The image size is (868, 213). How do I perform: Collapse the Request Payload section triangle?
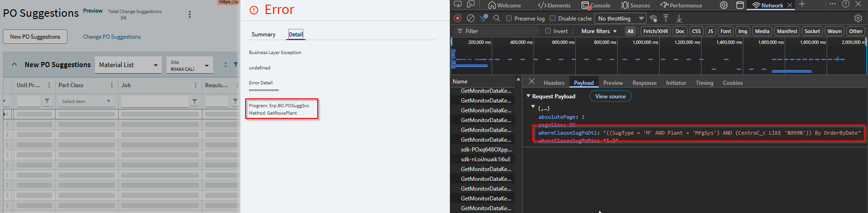click(x=528, y=96)
